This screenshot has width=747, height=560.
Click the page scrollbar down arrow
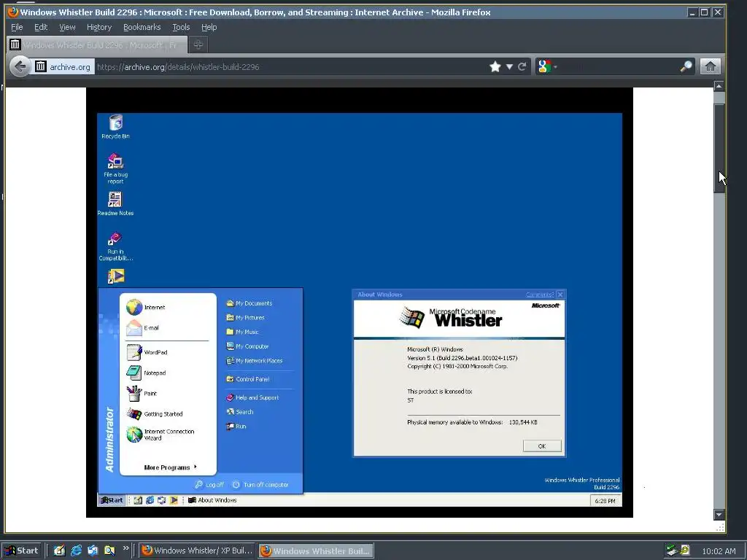[x=719, y=515]
